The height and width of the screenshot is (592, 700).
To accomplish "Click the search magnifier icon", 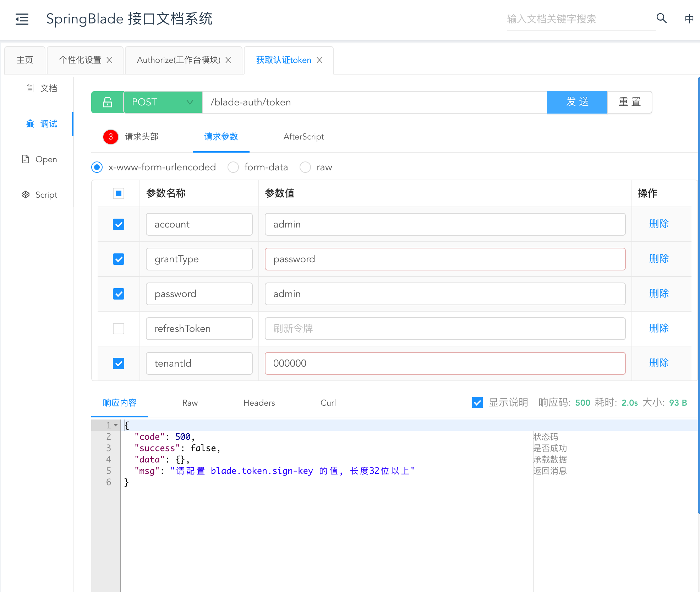I will pyautogui.click(x=661, y=18).
